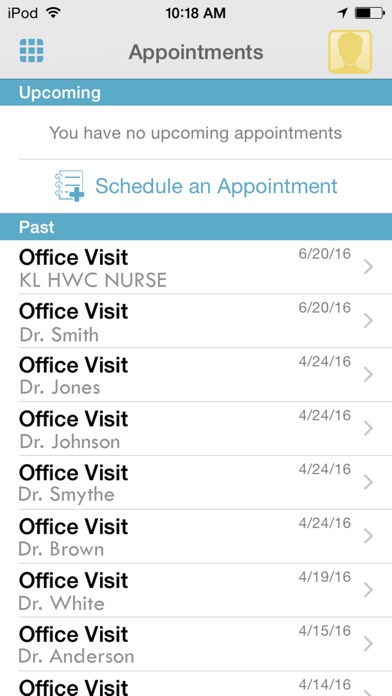Tap the Appointments title
Image resolution: width=392 pixels, height=696 pixels.
[196, 52]
